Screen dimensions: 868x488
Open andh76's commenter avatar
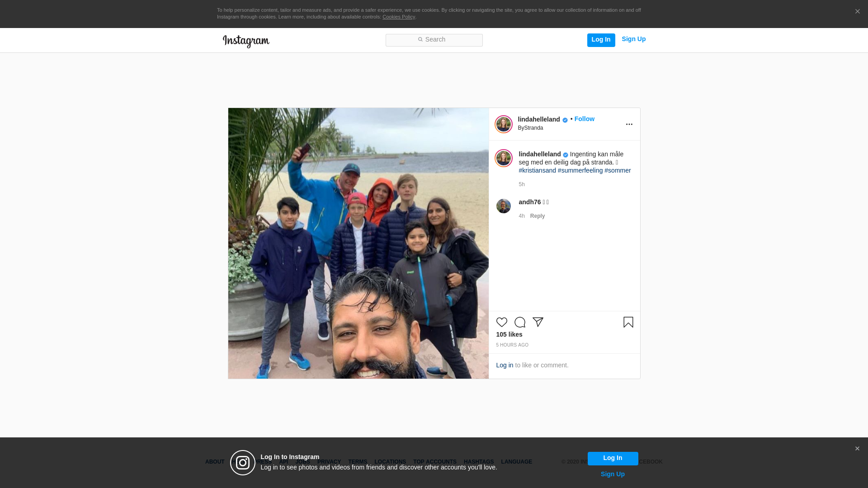(503, 206)
